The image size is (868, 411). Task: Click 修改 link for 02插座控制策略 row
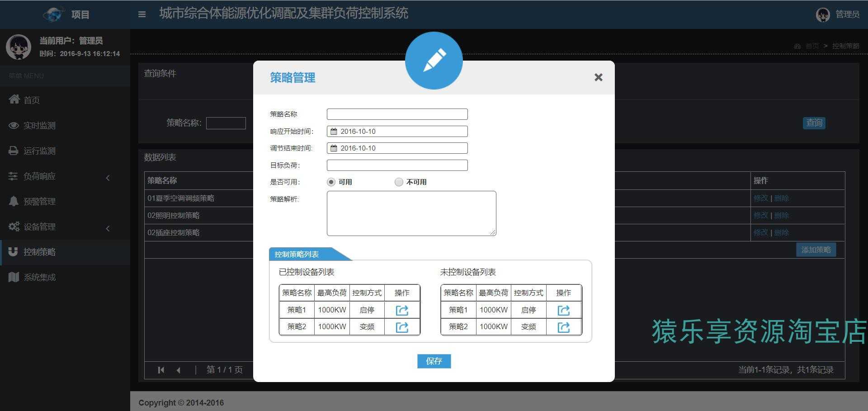[761, 232]
